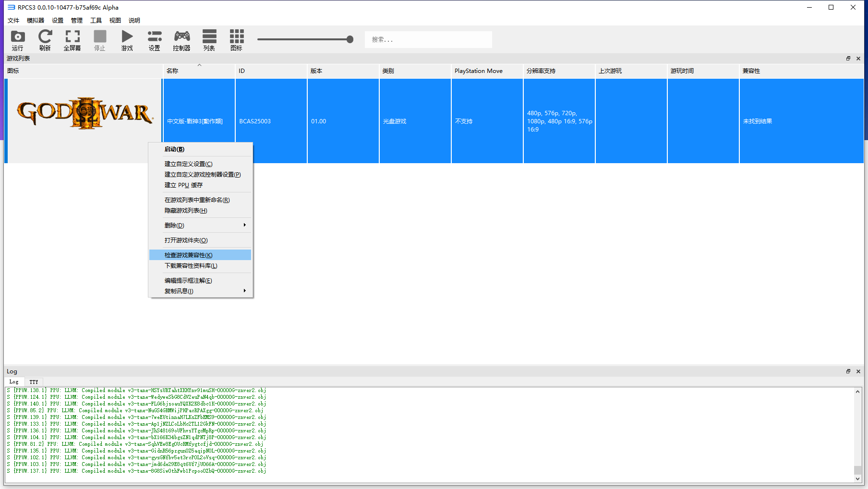The width and height of the screenshot is (868, 489).
Task: Click the 刷新 refresh icon
Action: coord(45,36)
